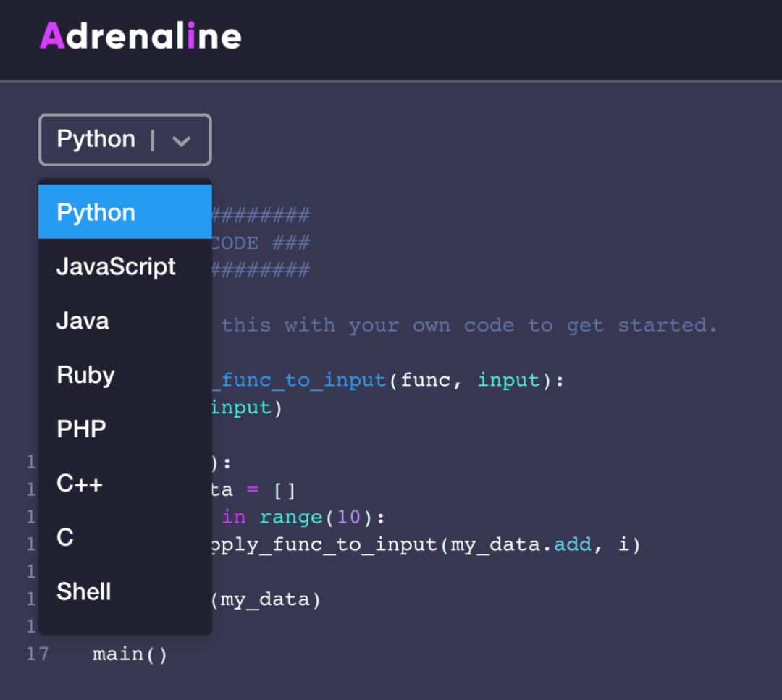Click the Adrenaline logo
This screenshot has height=700, width=782.
tap(139, 35)
